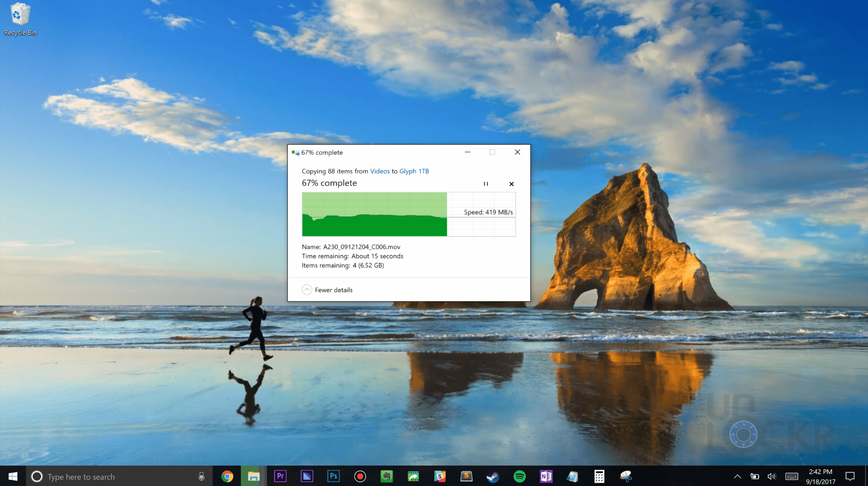Open the Windows Start menu
This screenshot has width=868, height=486.
pos(13,476)
